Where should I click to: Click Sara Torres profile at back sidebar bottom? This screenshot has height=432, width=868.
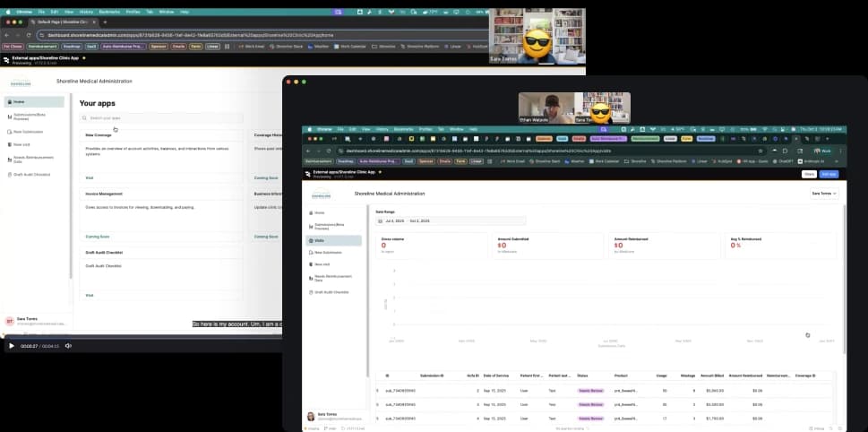(x=36, y=321)
